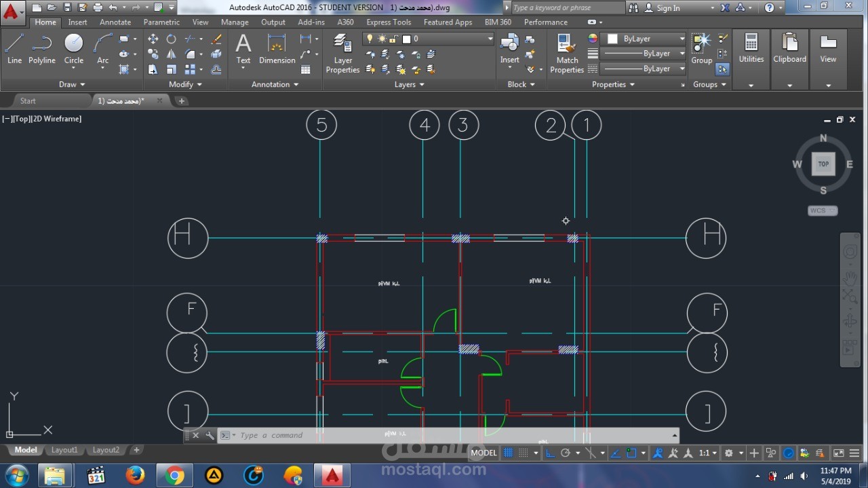Click the Scale tool icon
Screen dimensions: 868x488
coord(172,69)
